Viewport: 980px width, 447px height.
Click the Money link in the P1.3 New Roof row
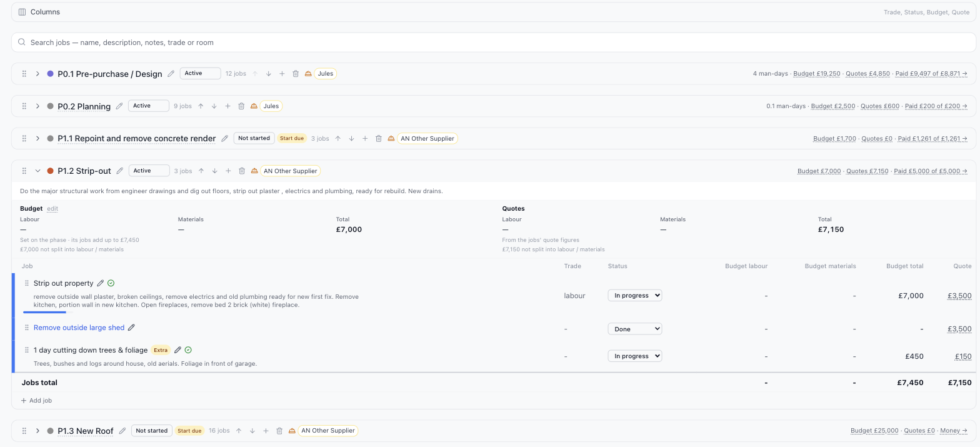[x=954, y=431]
